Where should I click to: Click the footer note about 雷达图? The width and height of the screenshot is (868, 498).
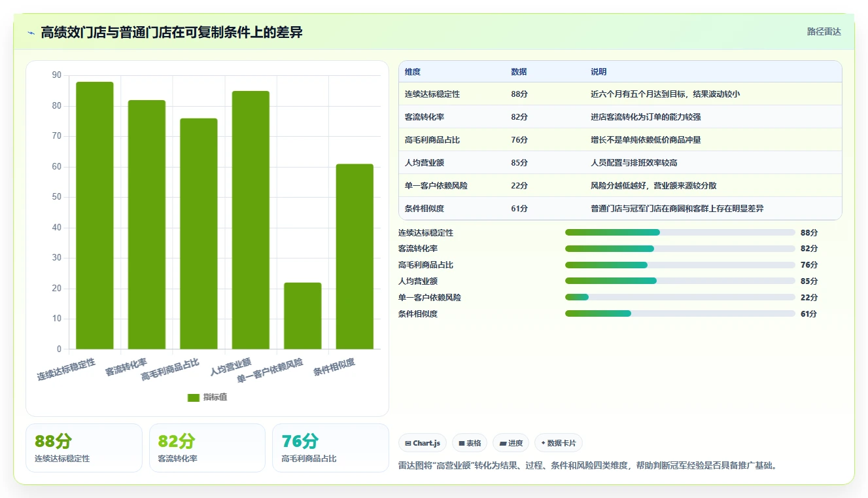pyautogui.click(x=587, y=466)
